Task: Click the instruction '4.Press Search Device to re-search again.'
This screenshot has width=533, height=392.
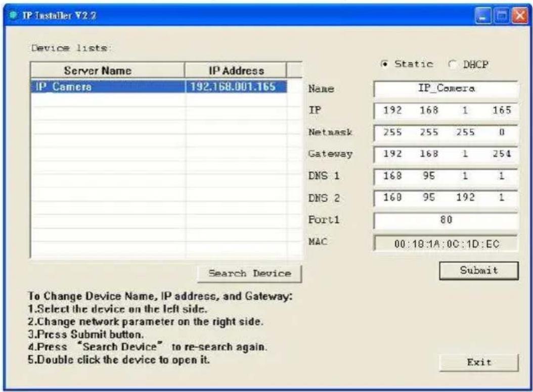Action: point(148,347)
